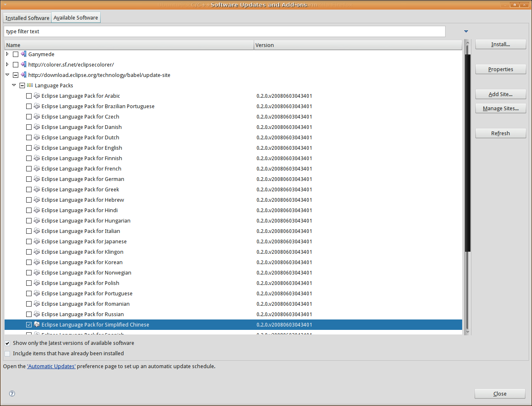
Task: Click the Polish language pack feature icon
Action: [37, 283]
